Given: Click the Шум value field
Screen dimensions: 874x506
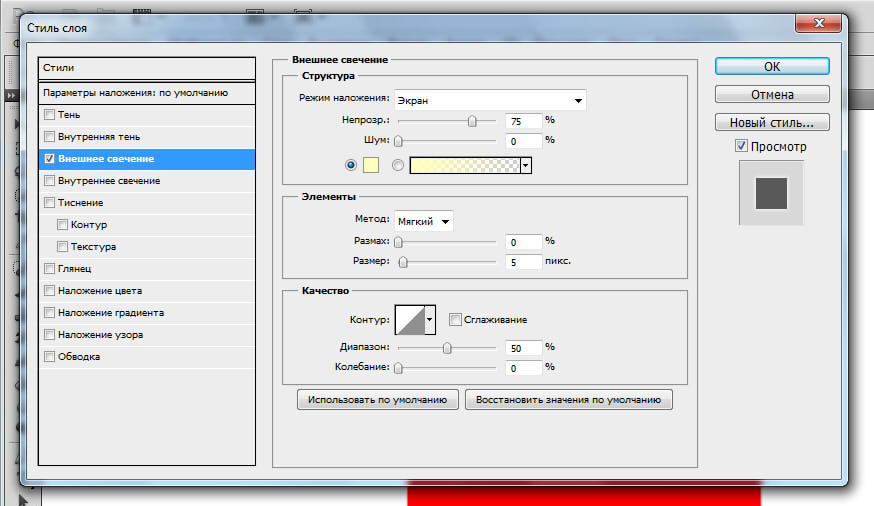Looking at the screenshot, I should [x=523, y=141].
